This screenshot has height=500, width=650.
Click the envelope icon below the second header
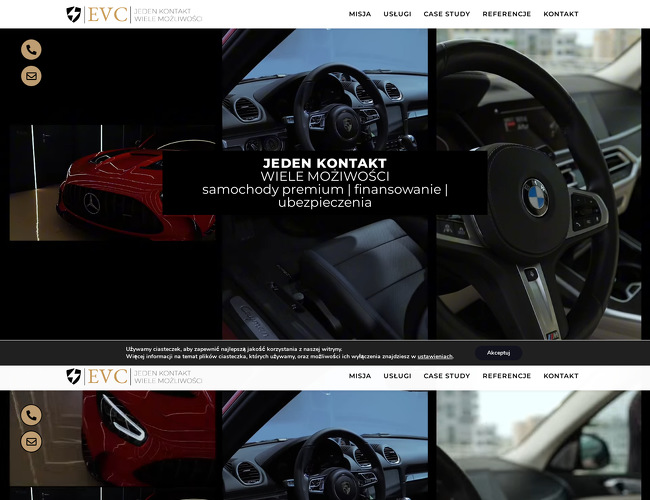(31, 441)
